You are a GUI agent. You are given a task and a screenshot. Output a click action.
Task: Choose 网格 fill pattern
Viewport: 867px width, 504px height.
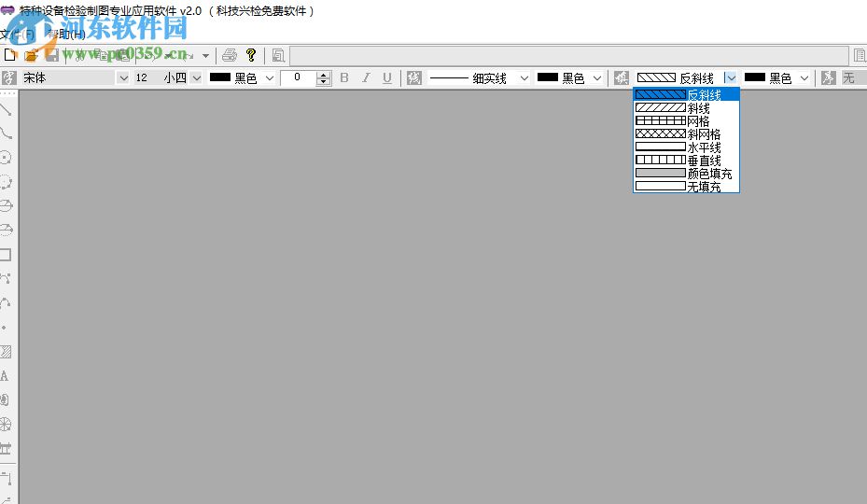(x=686, y=121)
